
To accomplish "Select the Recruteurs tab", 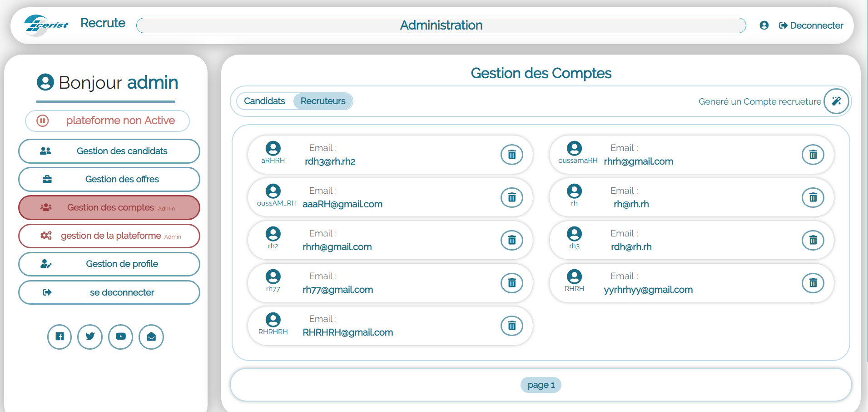I will 323,101.
